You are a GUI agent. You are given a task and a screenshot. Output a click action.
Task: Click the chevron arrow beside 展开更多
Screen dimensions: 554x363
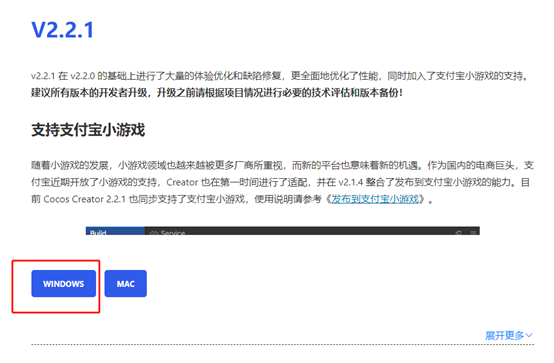(x=529, y=335)
